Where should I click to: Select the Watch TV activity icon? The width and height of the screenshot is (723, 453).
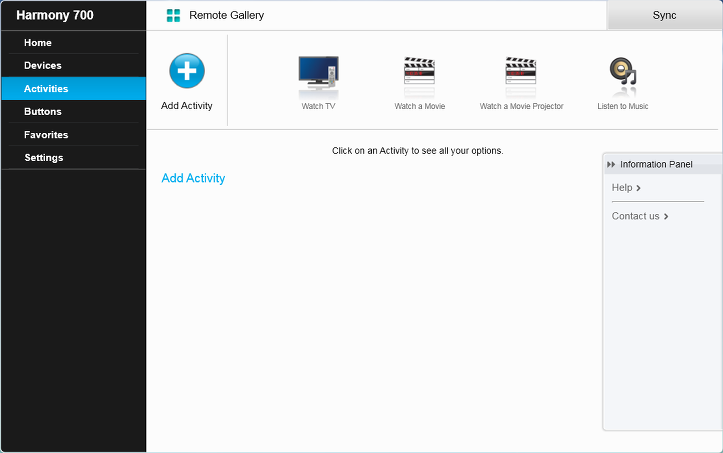318,74
